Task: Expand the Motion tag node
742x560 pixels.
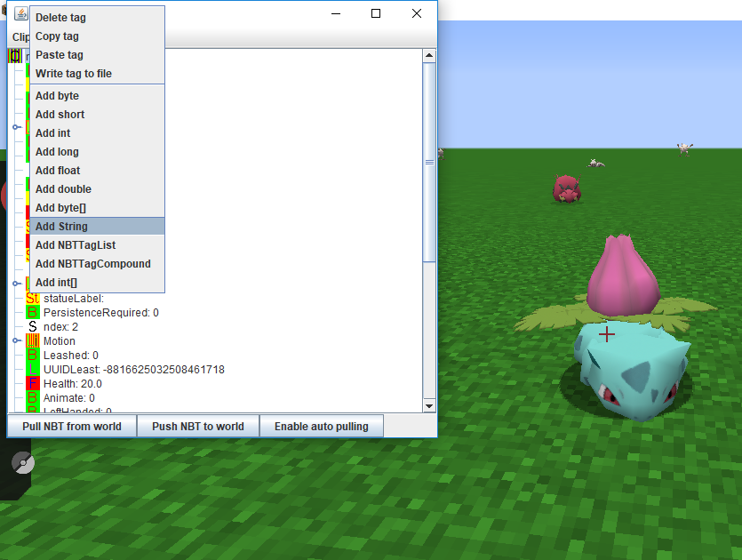Action: click(16, 340)
